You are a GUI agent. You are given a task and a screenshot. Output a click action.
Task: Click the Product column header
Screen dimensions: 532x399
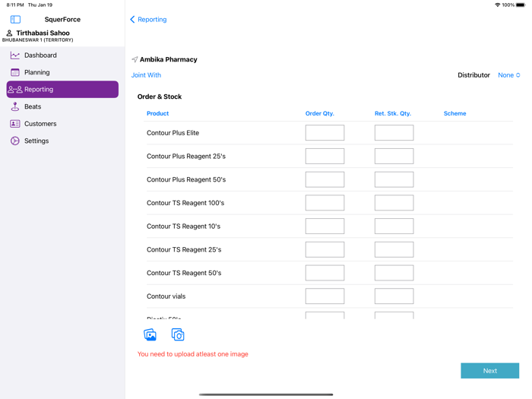point(157,113)
